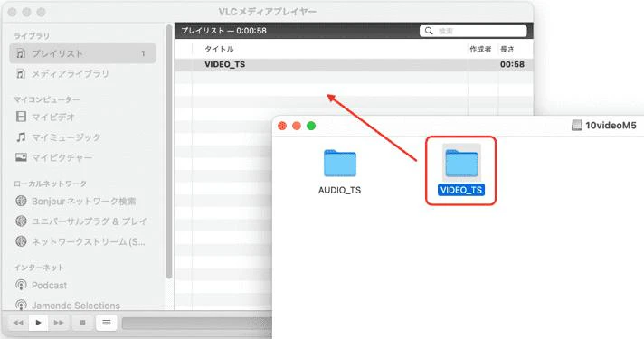Viewport: 644px width, 339px height.
Task: Click the マイピクチャー image icon
Action: point(21,156)
